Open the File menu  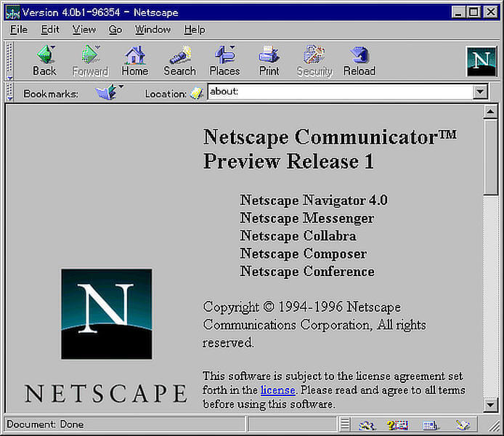(x=19, y=30)
